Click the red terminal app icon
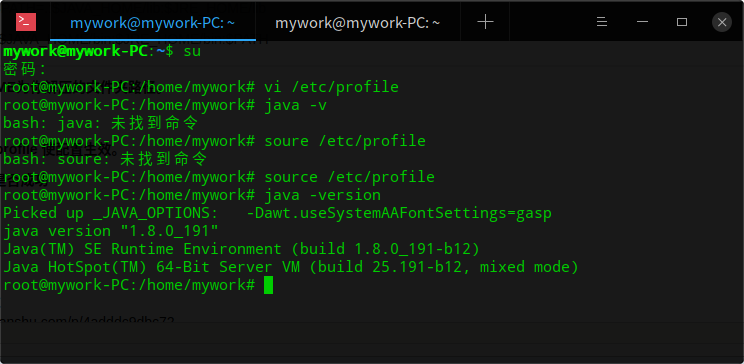 pyautogui.click(x=26, y=22)
